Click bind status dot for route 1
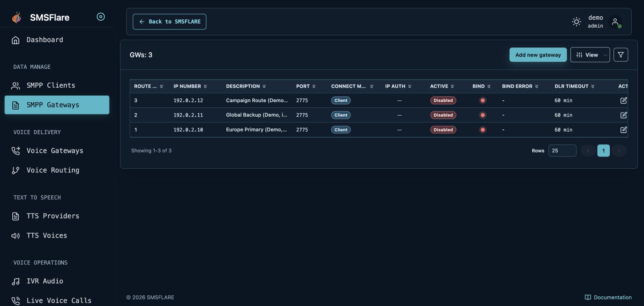This screenshot has width=644, height=306. (483, 130)
